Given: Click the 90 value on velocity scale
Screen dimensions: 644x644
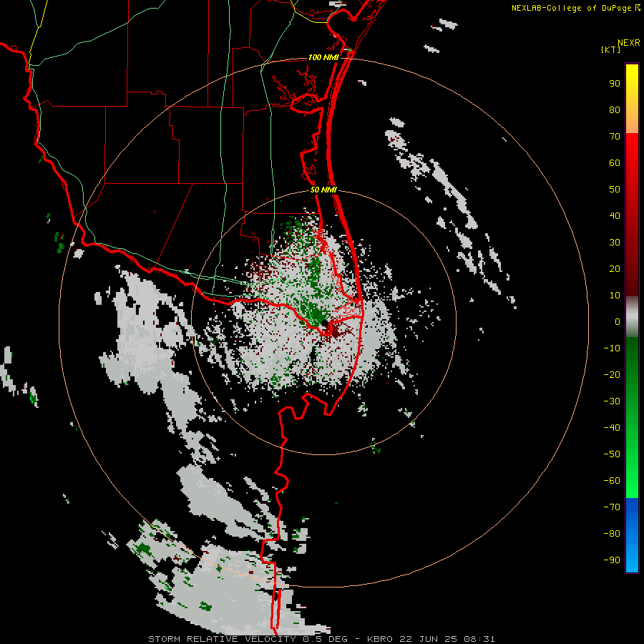Looking at the screenshot, I should (615, 84).
